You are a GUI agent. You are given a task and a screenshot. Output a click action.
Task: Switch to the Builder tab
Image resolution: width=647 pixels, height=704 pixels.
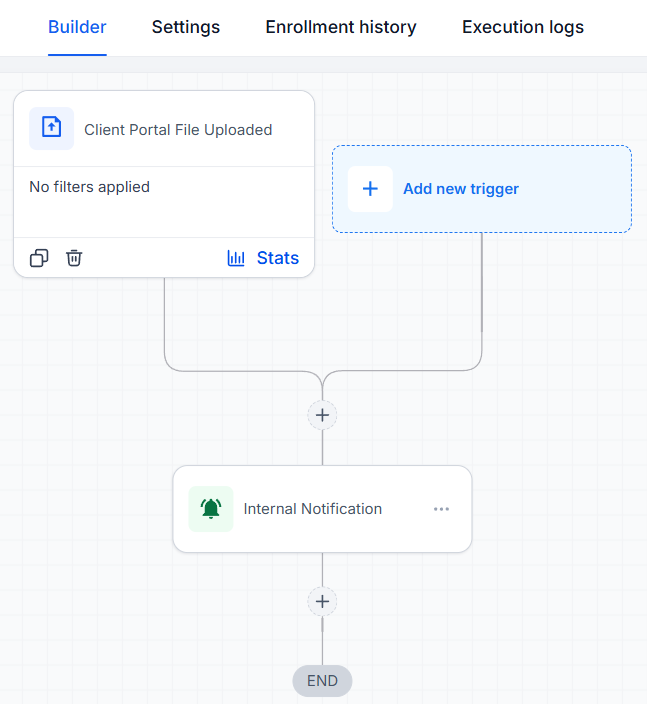(x=77, y=27)
